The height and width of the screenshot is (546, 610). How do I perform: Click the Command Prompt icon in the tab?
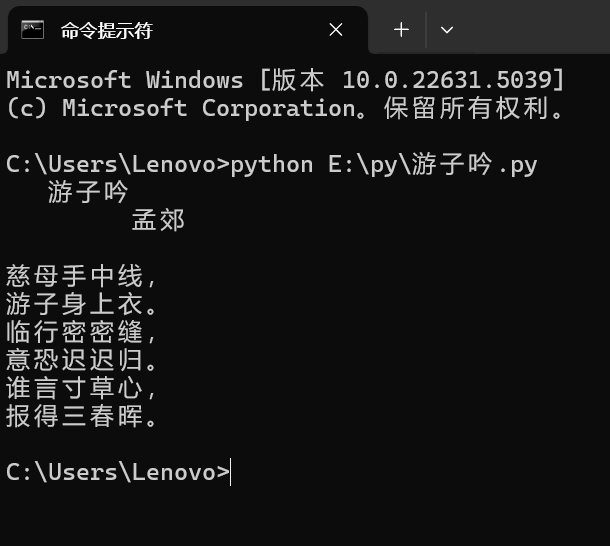33,30
